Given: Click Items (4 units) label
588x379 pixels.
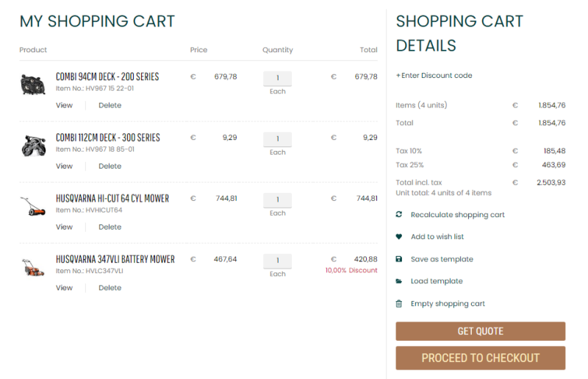Looking at the screenshot, I should click(421, 105).
